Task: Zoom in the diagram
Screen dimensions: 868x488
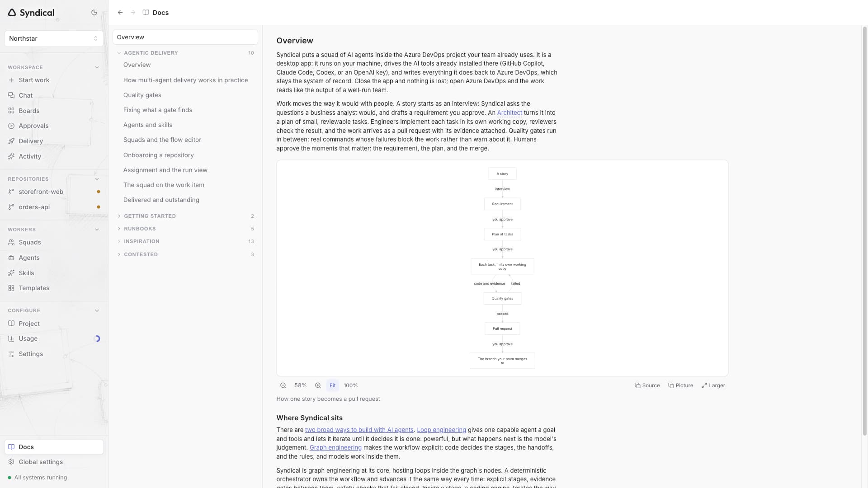Action: (318, 385)
